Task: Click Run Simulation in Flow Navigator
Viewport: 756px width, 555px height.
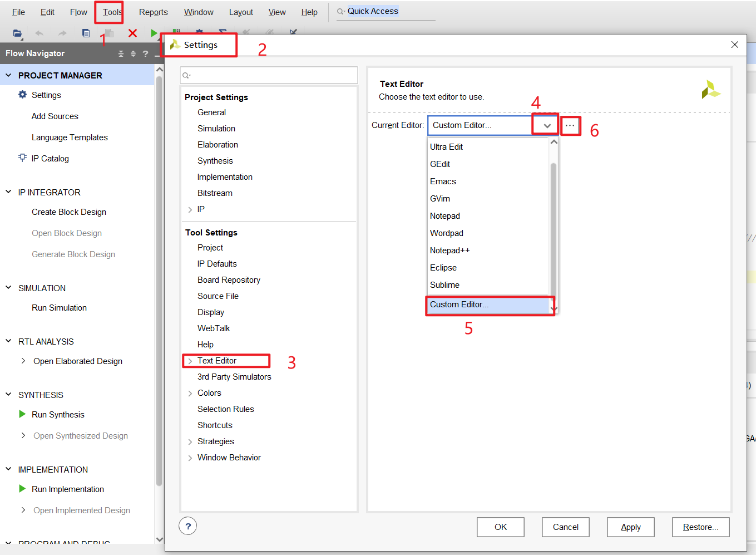Action: [59, 307]
